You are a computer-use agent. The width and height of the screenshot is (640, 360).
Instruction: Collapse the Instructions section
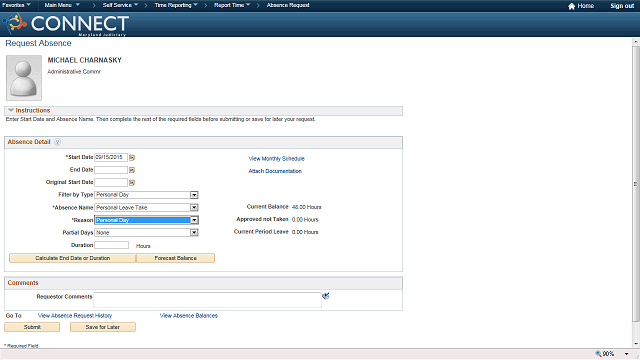pos(11,111)
